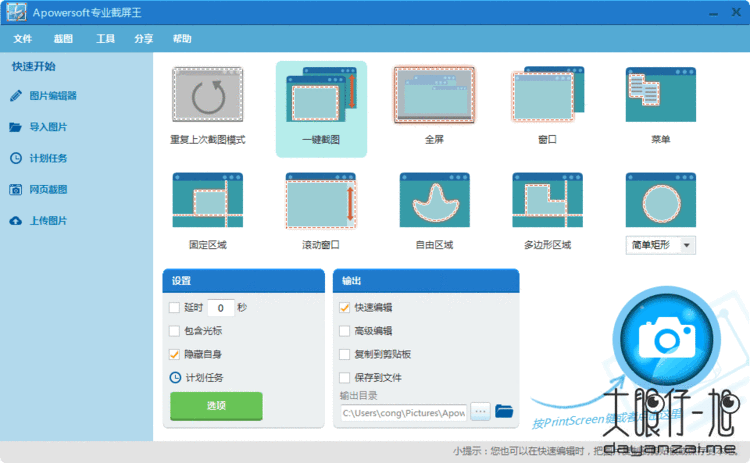
Task: Open 网页截图 sidebar link
Action: (48, 189)
